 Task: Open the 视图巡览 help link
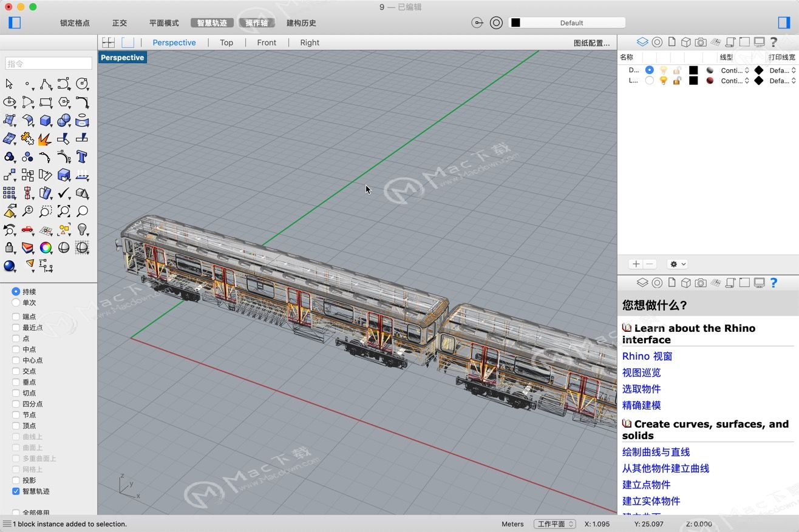[641, 372]
